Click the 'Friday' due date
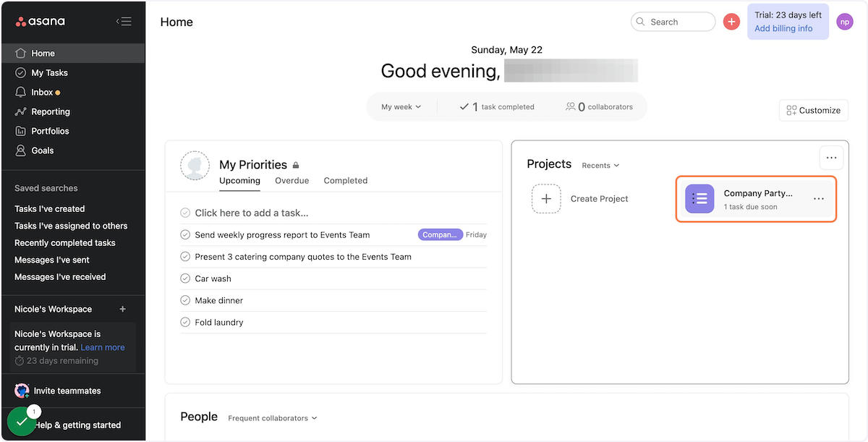 point(476,235)
